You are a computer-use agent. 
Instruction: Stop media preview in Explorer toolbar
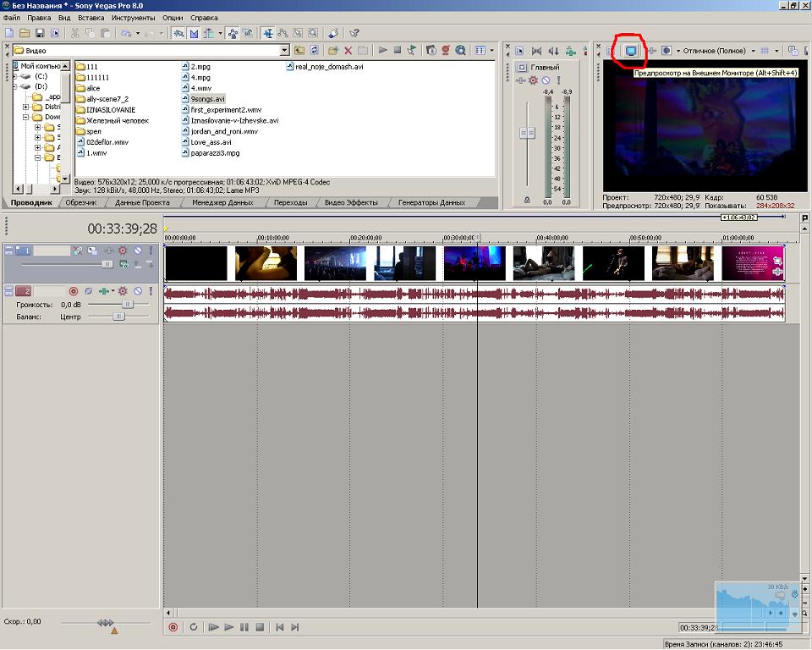click(398, 50)
